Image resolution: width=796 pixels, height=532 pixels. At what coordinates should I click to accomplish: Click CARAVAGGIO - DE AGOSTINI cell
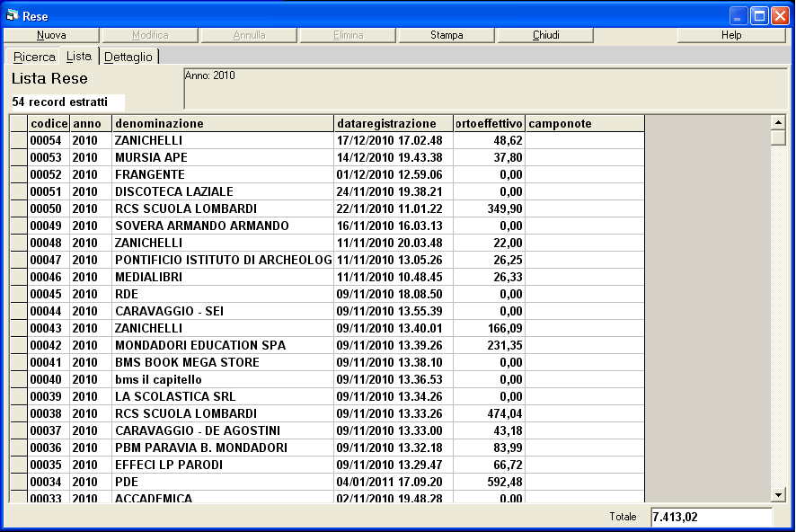(223, 431)
